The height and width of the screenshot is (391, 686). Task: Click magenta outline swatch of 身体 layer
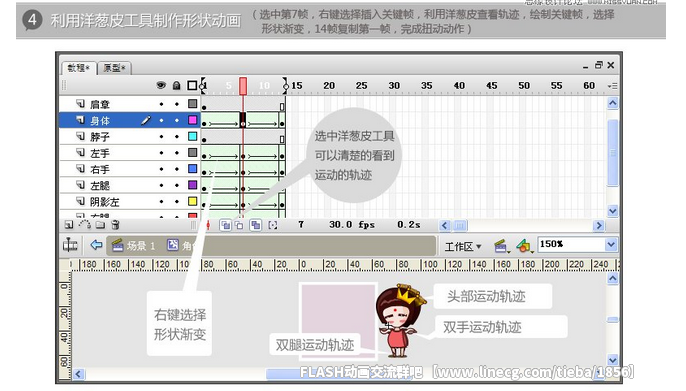(x=192, y=120)
